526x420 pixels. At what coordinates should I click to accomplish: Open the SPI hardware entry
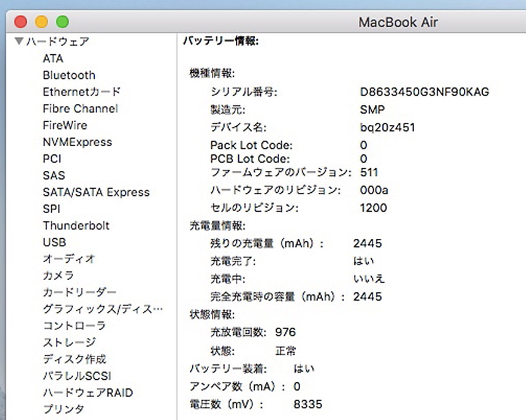click(x=52, y=209)
